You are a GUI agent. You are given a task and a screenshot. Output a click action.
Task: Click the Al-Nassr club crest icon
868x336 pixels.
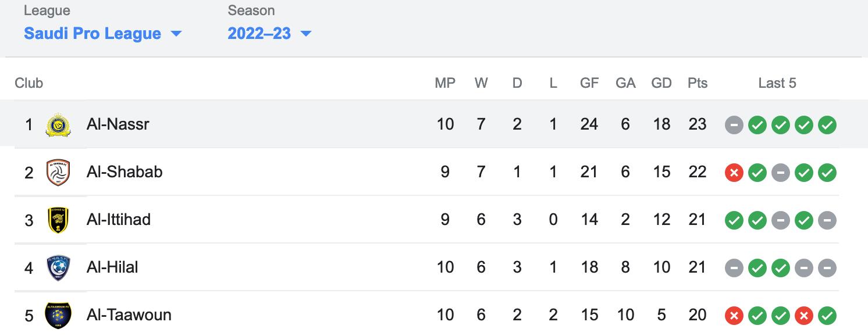click(x=58, y=124)
